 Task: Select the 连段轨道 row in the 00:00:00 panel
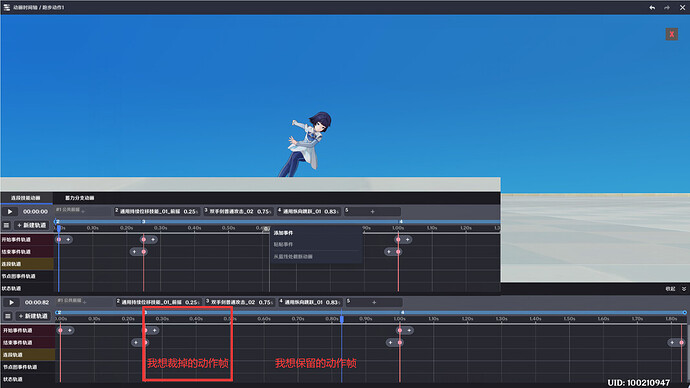coord(27,264)
